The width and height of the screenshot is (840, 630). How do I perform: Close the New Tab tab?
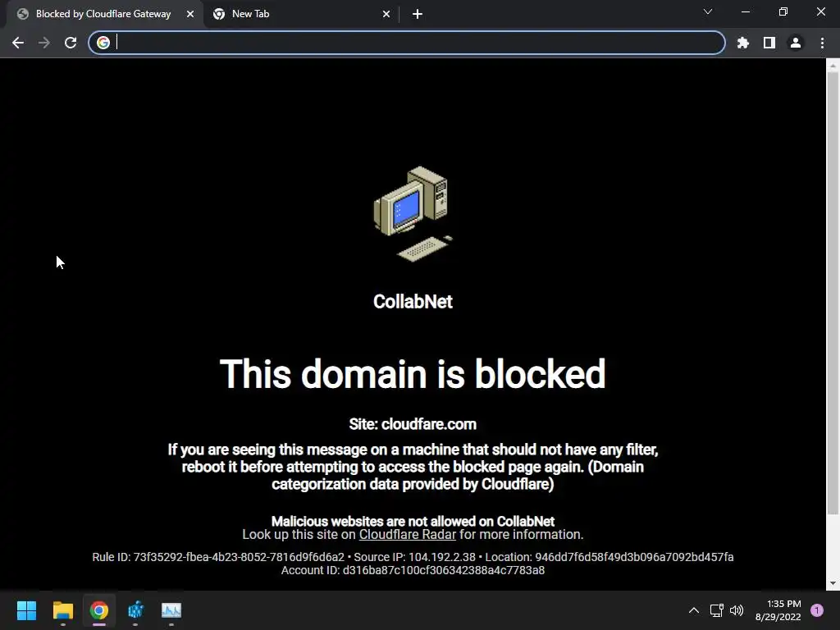(386, 15)
